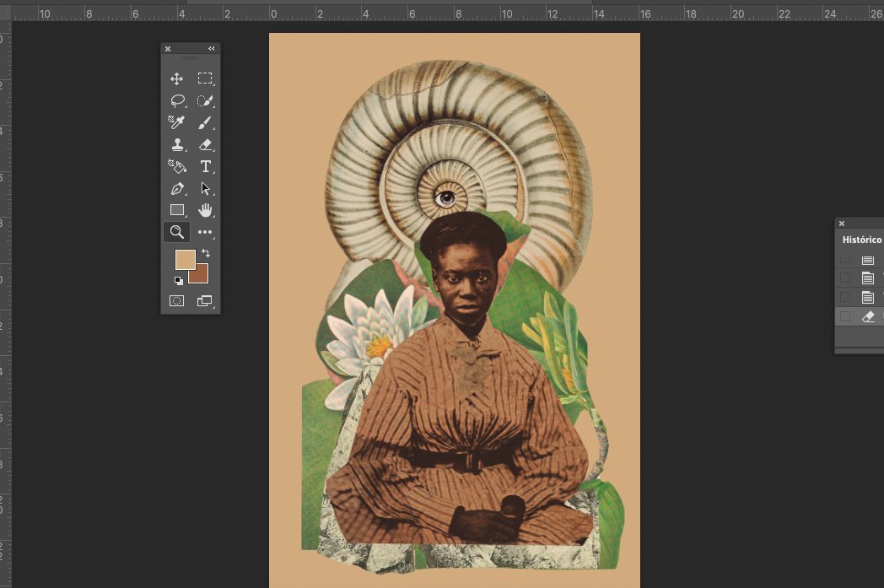Switch to the Histórico tab

tap(861, 240)
